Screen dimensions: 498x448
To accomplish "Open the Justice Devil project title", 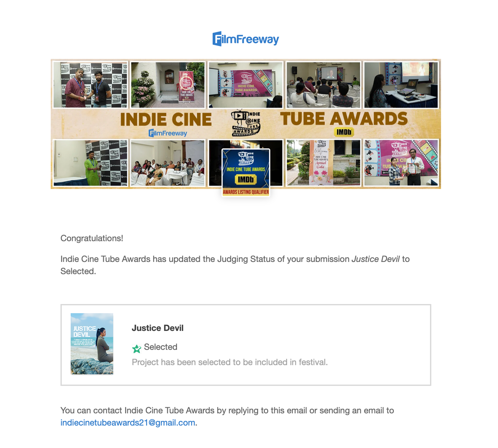I will (158, 328).
